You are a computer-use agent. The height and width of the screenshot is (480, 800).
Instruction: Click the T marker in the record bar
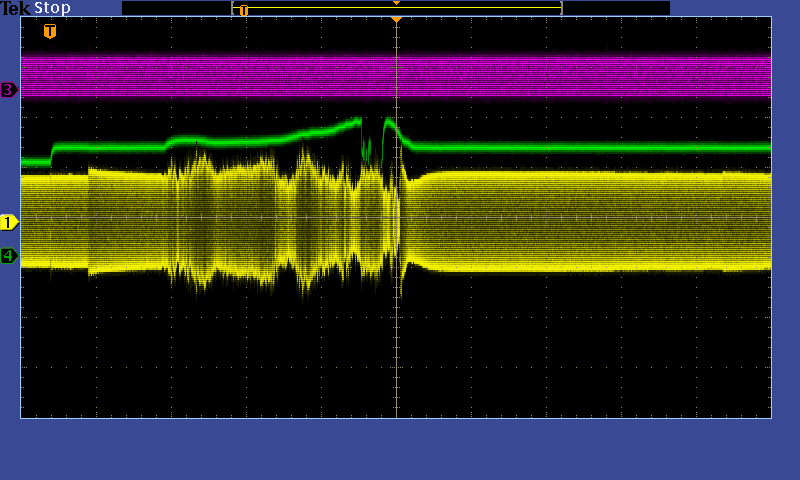click(x=243, y=10)
